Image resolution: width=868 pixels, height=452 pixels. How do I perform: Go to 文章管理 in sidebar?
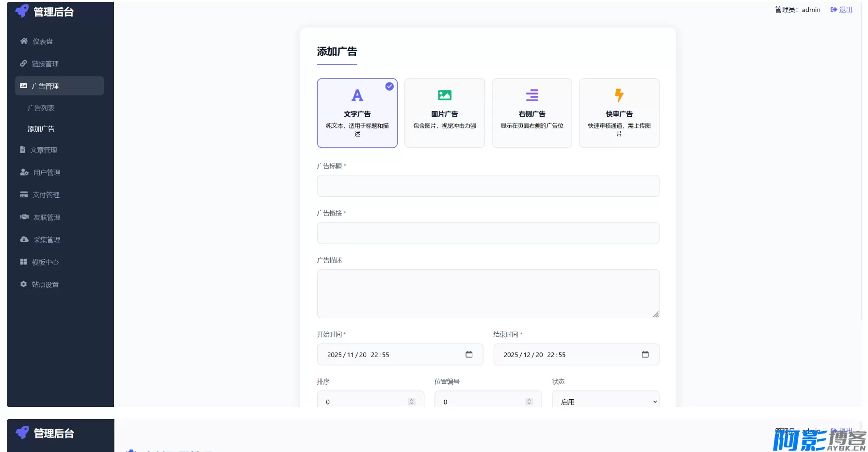click(44, 150)
